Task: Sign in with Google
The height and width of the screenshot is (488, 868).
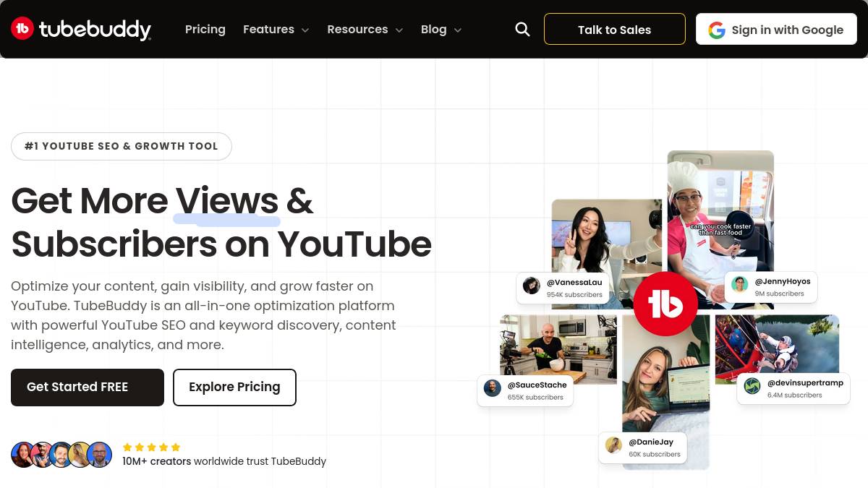Action: pos(776,30)
